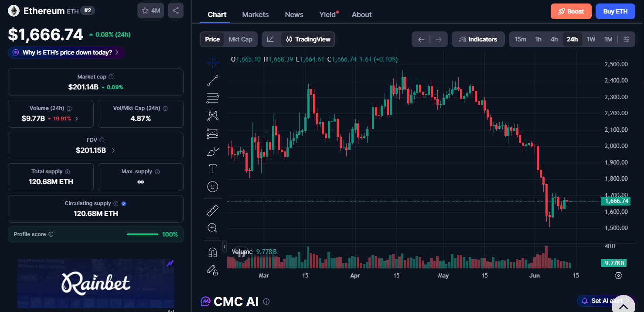The image size is (644, 312).
Task: Select the crosshair cursor tool
Action: pyautogui.click(x=213, y=63)
